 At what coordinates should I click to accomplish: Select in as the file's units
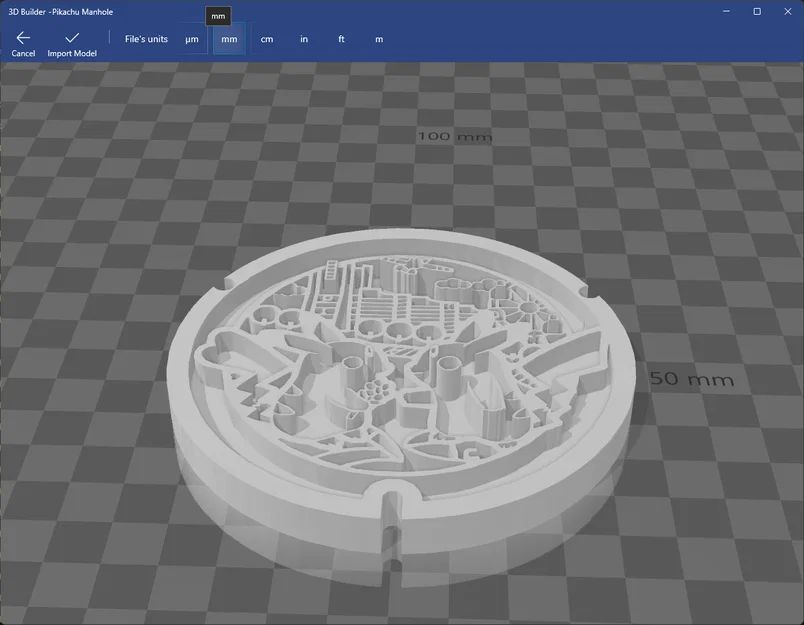pyautogui.click(x=304, y=39)
